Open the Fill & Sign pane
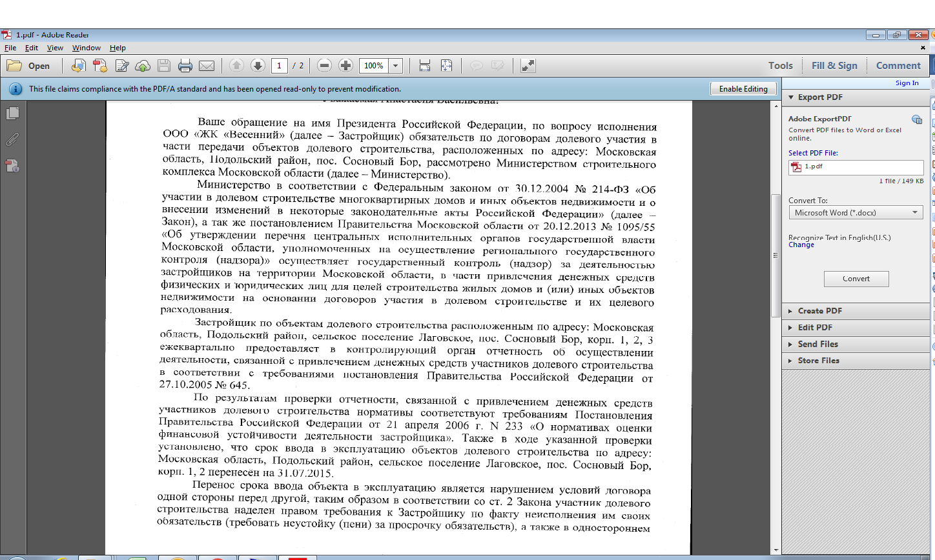Screen dimensions: 935x560 [834, 66]
